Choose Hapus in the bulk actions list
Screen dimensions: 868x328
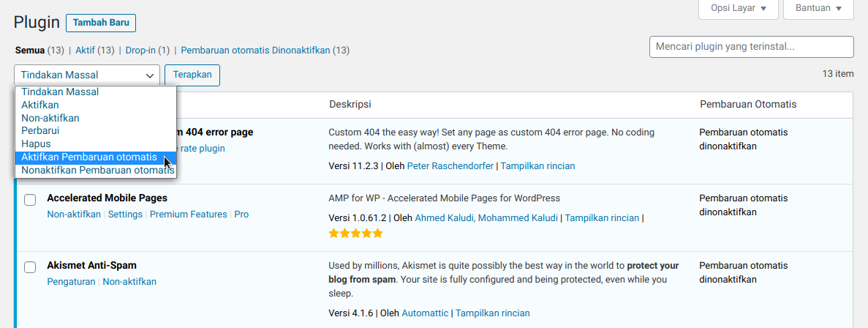(95, 144)
